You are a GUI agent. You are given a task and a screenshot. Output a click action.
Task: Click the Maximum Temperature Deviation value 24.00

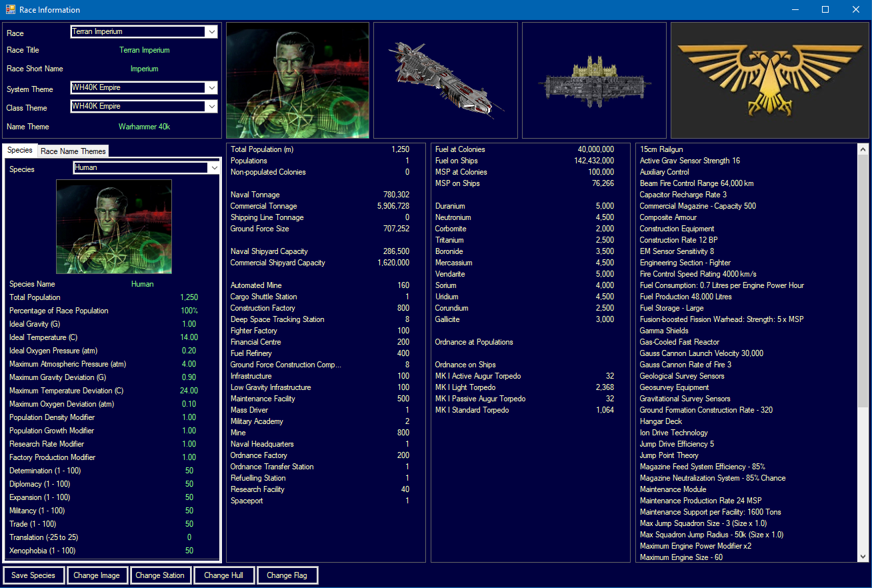pyautogui.click(x=189, y=391)
